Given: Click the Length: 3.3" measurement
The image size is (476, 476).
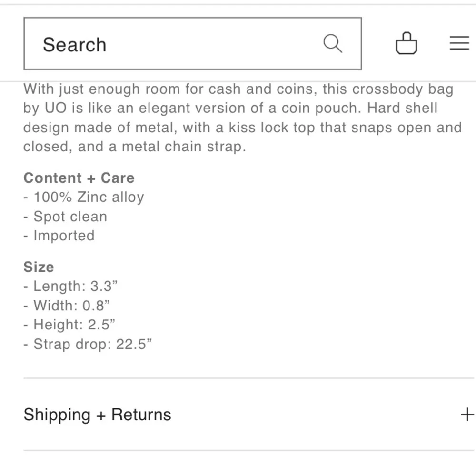Looking at the screenshot, I should [70, 286].
